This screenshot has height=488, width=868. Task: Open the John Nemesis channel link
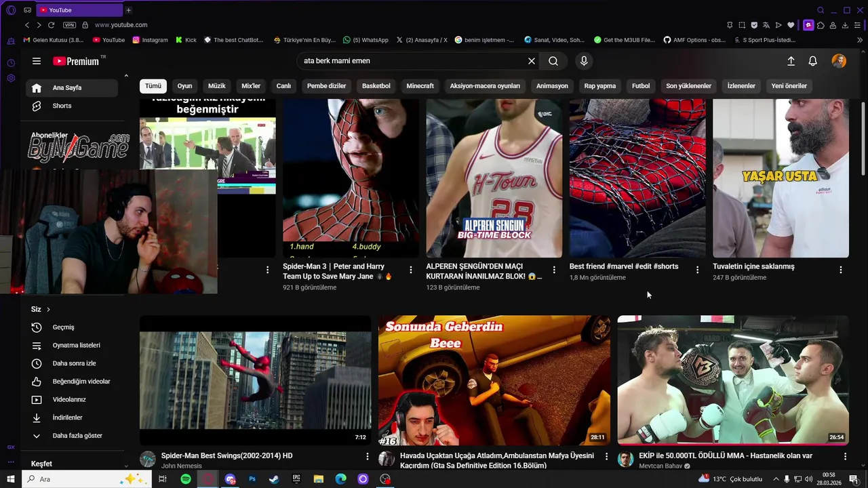182,466
